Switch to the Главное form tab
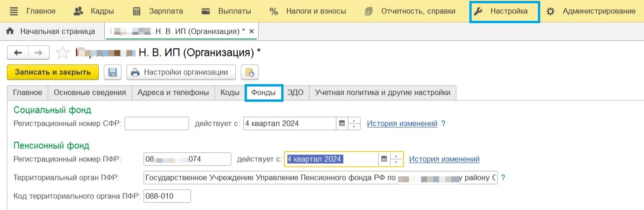 pos(28,93)
